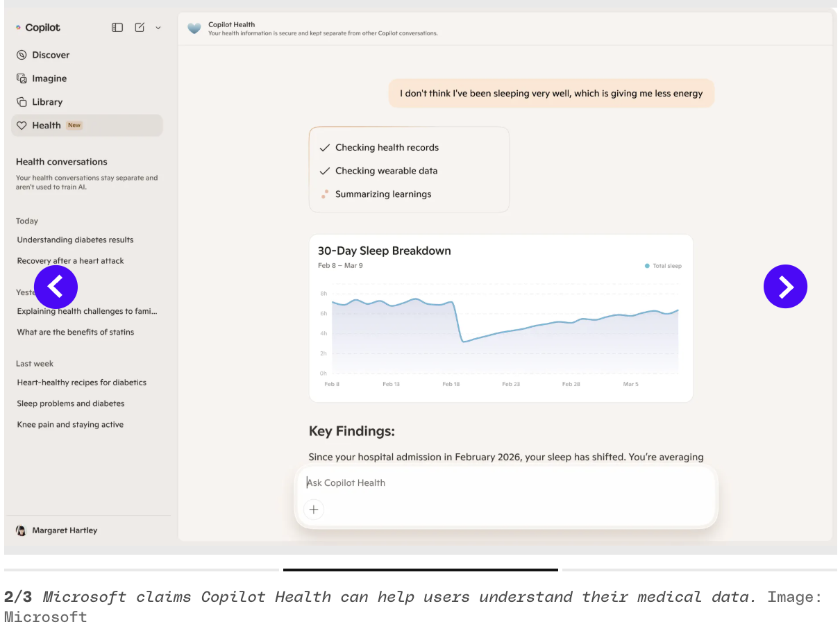The height and width of the screenshot is (629, 840).
Task: Select the Health menu item
Action: [87, 126]
